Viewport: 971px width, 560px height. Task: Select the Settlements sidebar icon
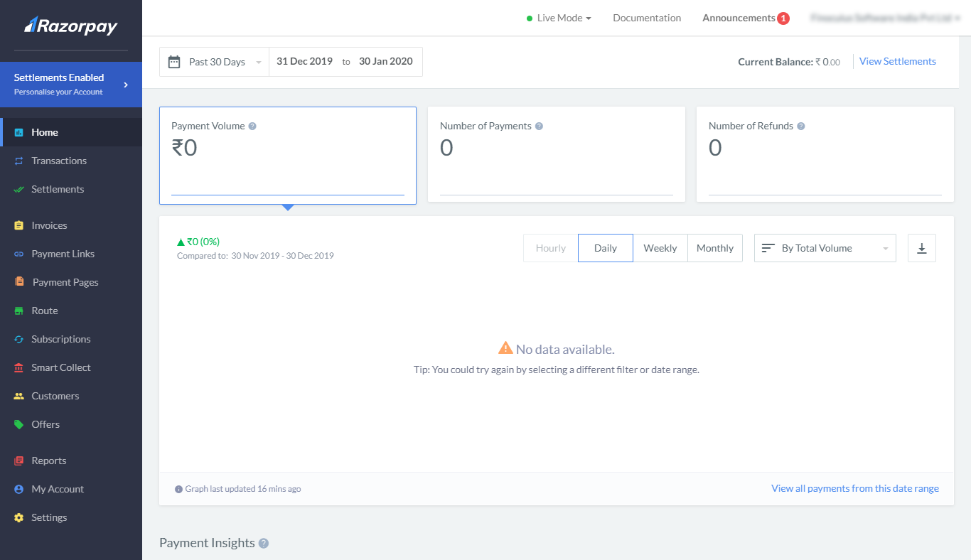[x=17, y=189]
